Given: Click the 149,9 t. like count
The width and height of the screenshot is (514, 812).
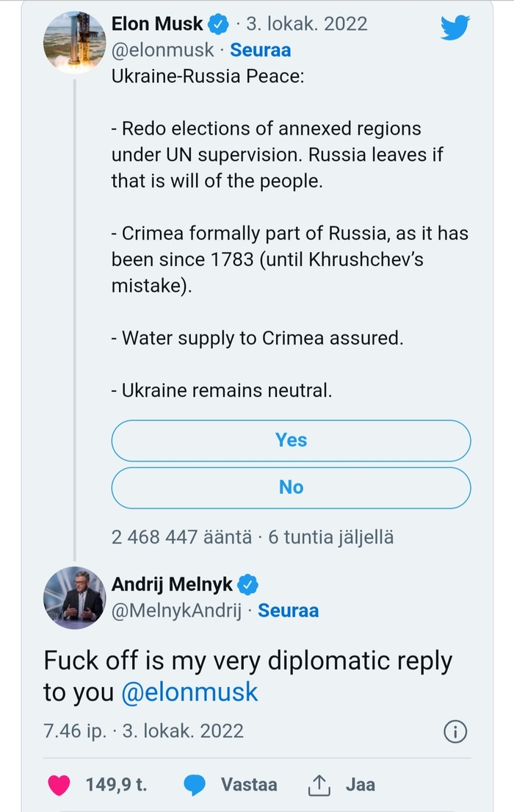Looking at the screenshot, I should pos(116,785).
